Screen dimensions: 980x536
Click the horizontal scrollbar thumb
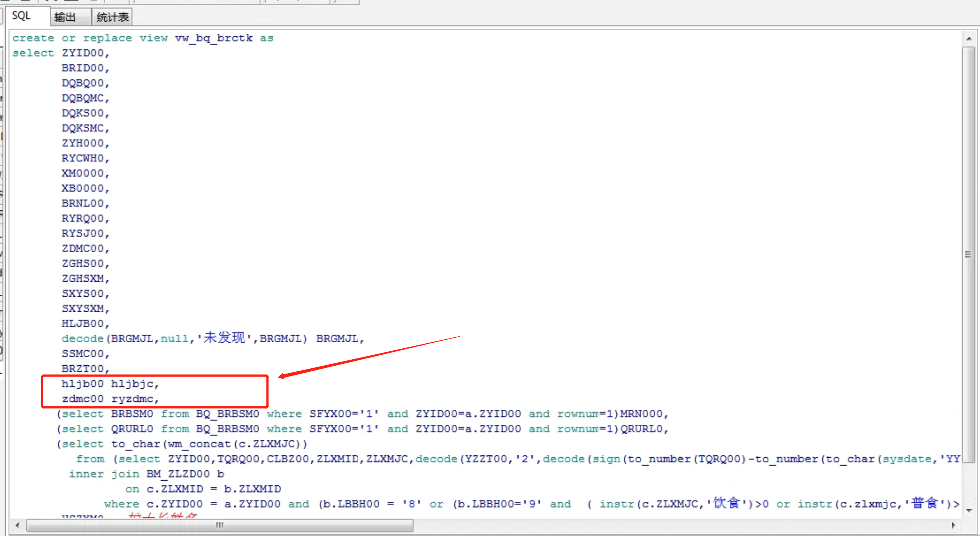tap(219, 525)
